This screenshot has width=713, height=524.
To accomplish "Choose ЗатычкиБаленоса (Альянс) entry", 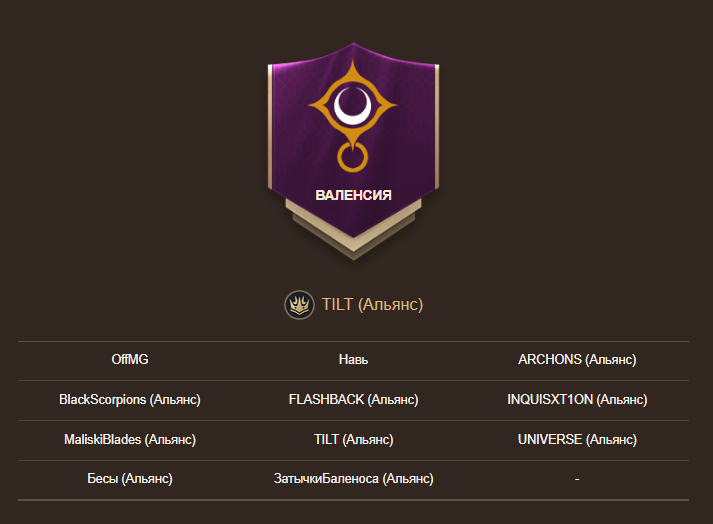I will (x=353, y=479).
